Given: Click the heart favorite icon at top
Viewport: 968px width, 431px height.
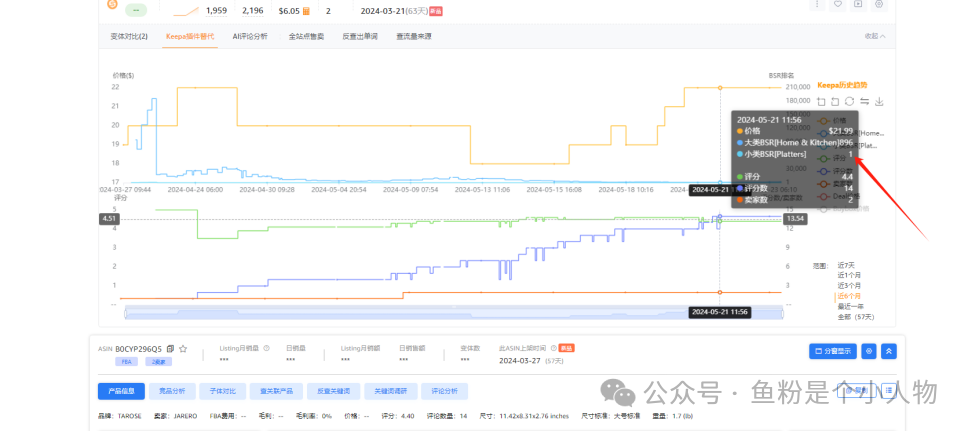Looking at the screenshot, I should coord(838,4).
